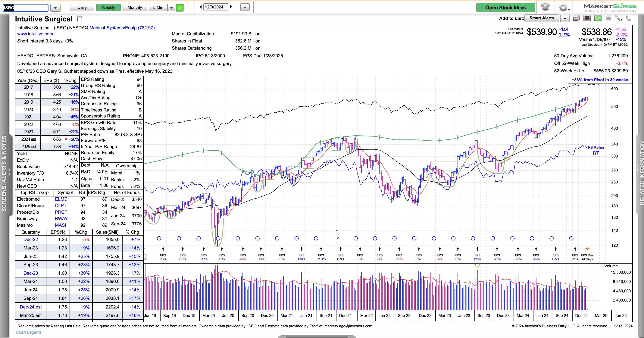This screenshot has width=644, height=338.
Task: Switch chart to Daily timeframe
Action: 82,8
